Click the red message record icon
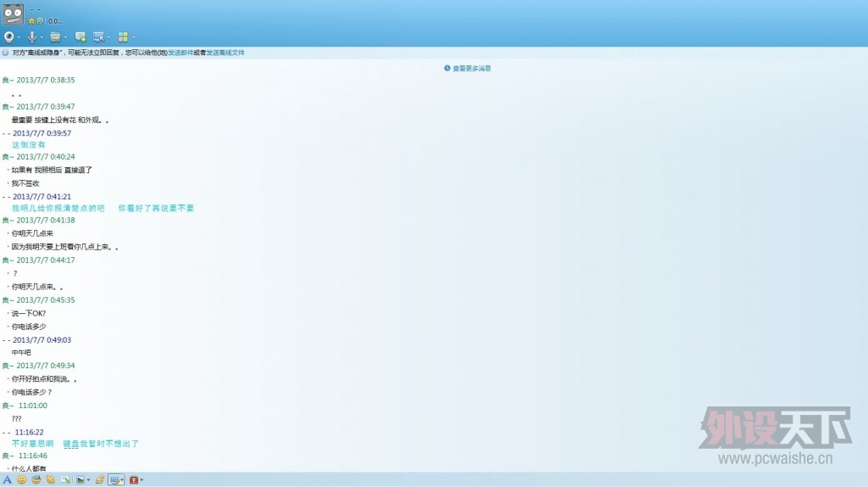Image resolution: width=868 pixels, height=487 pixels. [x=133, y=480]
